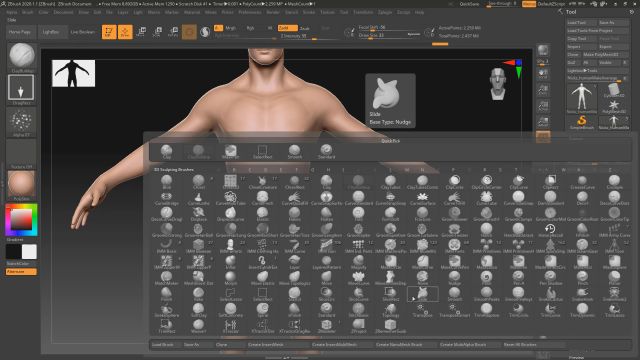Select the Morph brush icon
The image size is (640, 360).
coord(230,278)
